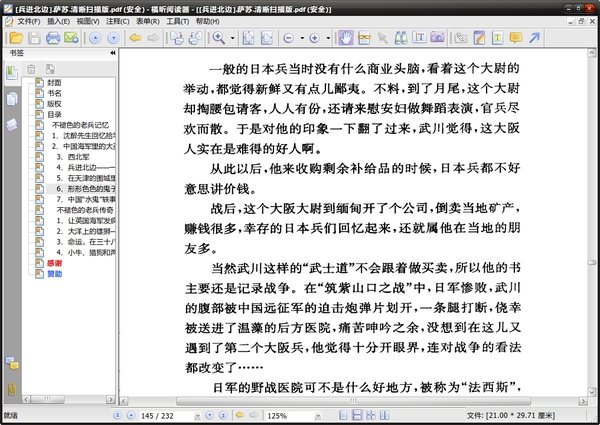This screenshot has width=600, height=425.
Task: Open dropdown arrow beside zoom-in button
Action: point(328,38)
